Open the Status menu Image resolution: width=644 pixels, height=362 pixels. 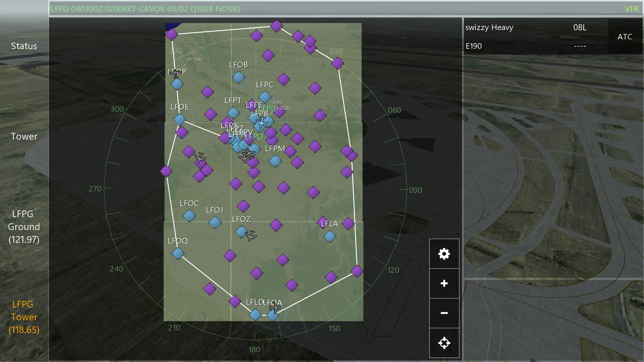pyautogui.click(x=24, y=46)
